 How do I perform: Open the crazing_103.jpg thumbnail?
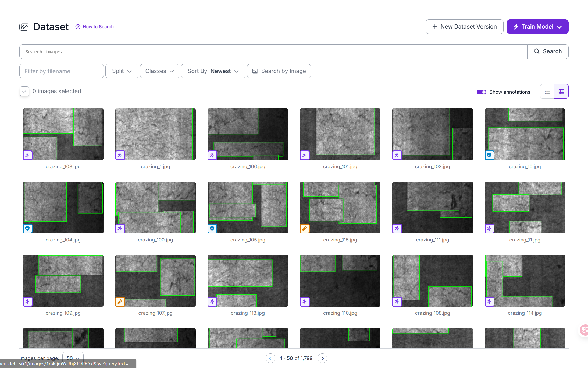pyautogui.click(x=63, y=134)
